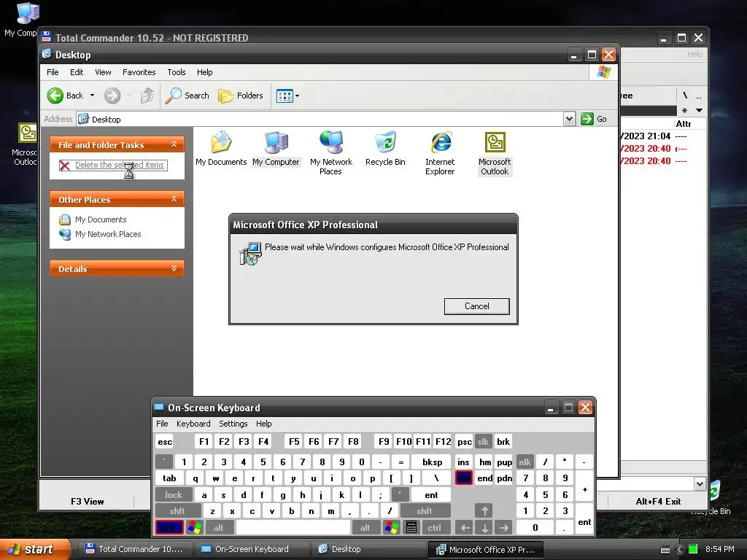Image resolution: width=747 pixels, height=560 pixels.
Task: Click the down arrow key
Action: (484, 528)
